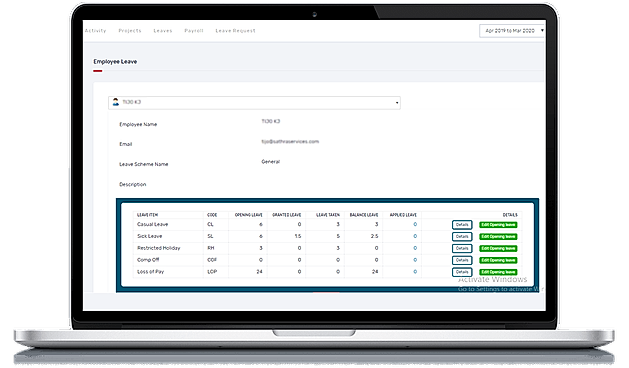Click the Balance Leave column header
The height and width of the screenshot is (368, 629).
click(364, 215)
